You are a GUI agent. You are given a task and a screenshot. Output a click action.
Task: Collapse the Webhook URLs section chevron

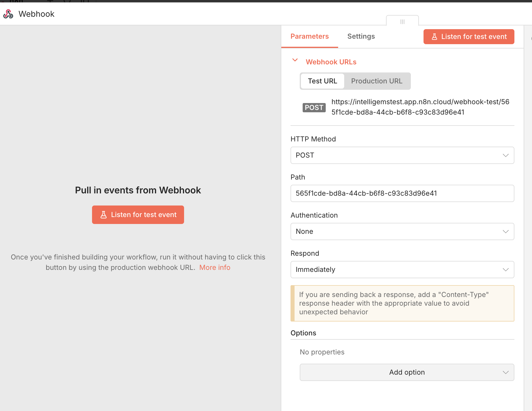click(295, 60)
